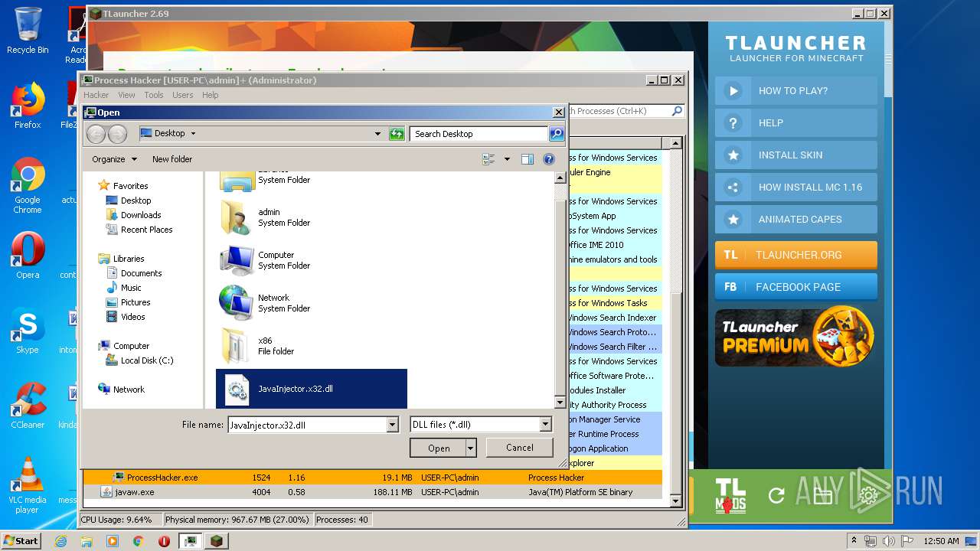Click the Search Desktop input field

click(x=479, y=134)
